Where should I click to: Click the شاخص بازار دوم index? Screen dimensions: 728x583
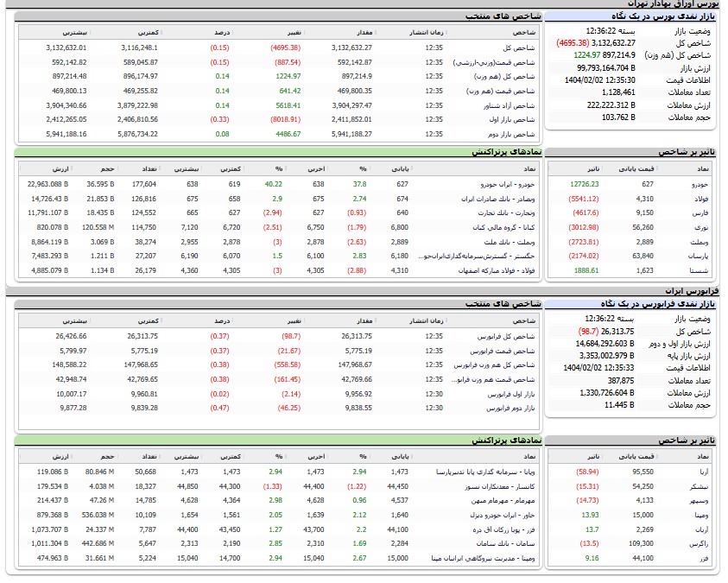(515, 134)
